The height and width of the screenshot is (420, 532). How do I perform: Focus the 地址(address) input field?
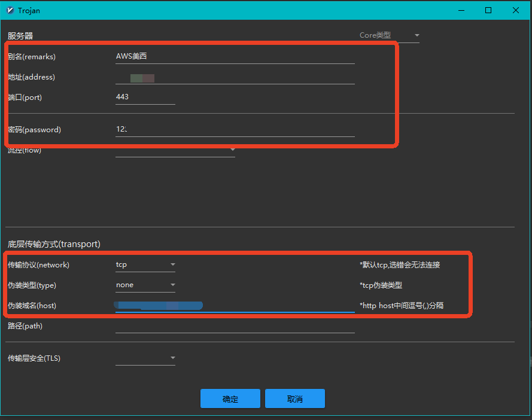click(235, 78)
